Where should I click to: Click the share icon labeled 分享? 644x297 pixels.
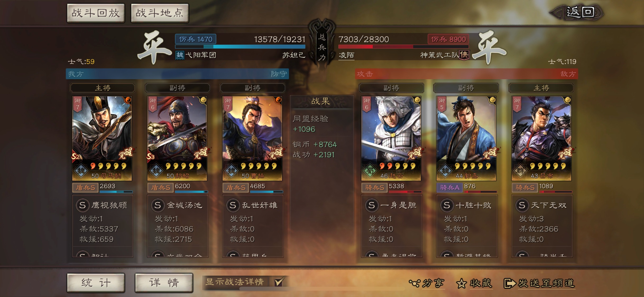coord(415,283)
